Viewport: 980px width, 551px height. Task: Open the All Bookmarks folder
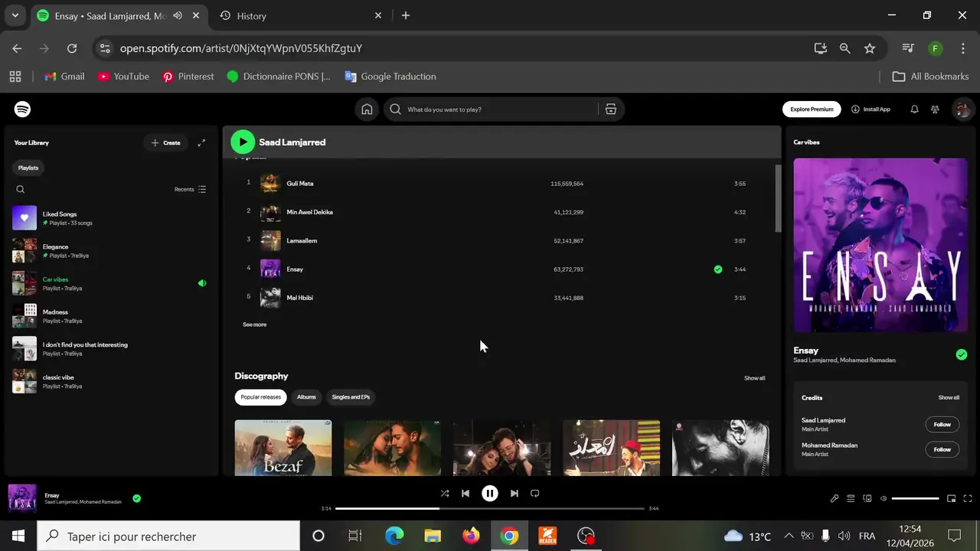point(931,77)
